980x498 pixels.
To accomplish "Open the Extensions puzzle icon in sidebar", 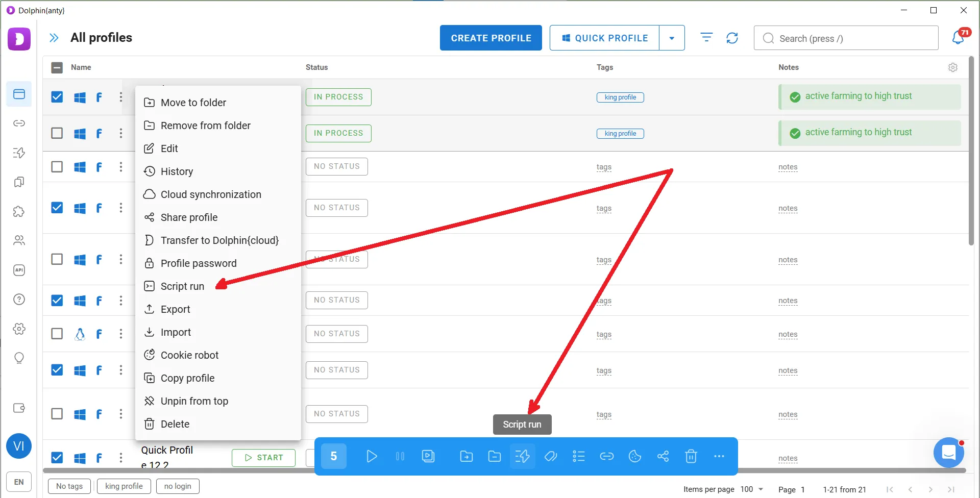I will (x=19, y=211).
